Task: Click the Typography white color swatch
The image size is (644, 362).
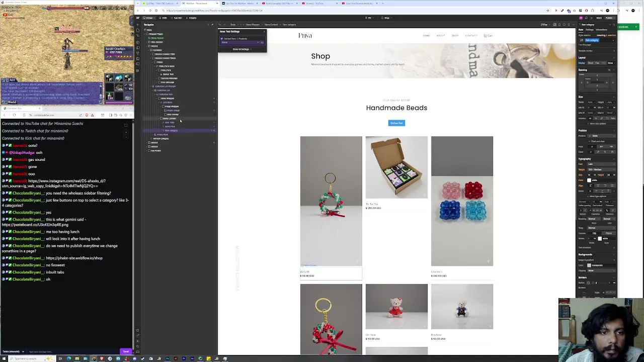Action: point(590,180)
